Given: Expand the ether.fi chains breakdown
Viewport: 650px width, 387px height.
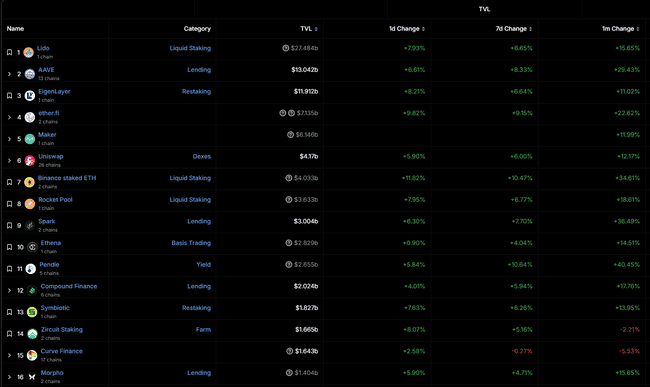Looking at the screenshot, I should pyautogui.click(x=10, y=117).
